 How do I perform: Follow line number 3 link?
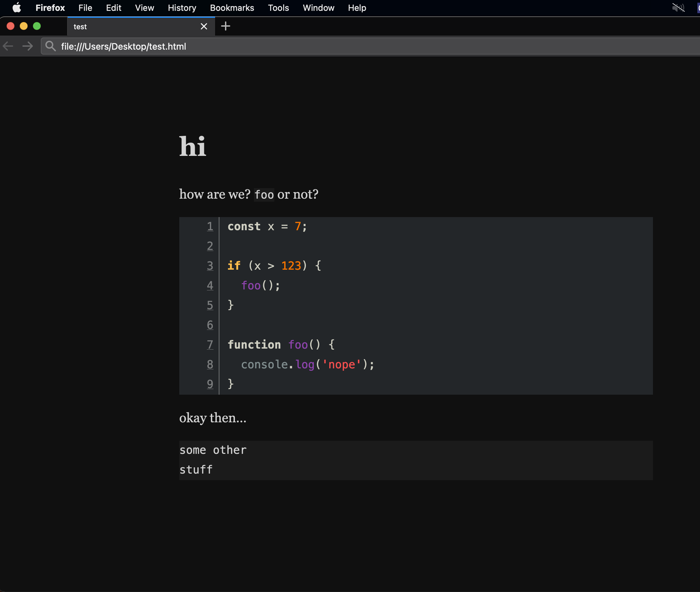coord(210,266)
